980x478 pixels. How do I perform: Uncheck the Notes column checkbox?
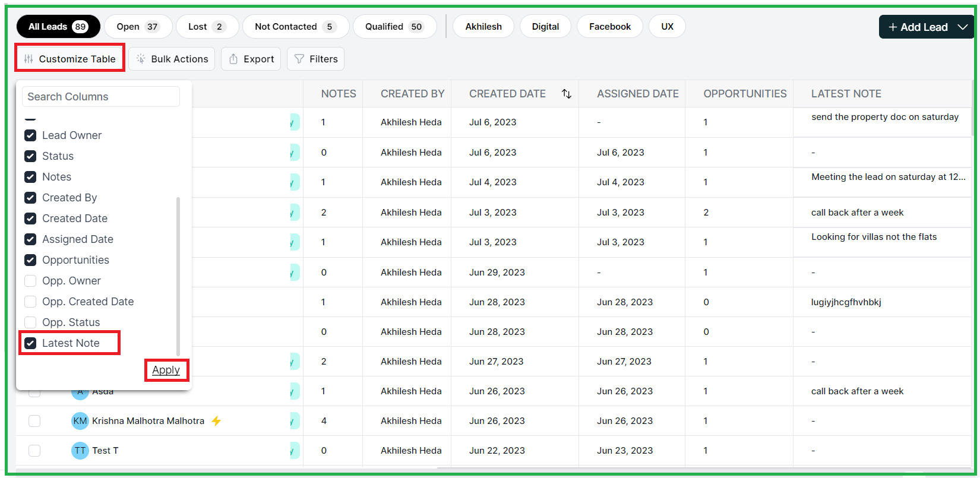30,177
